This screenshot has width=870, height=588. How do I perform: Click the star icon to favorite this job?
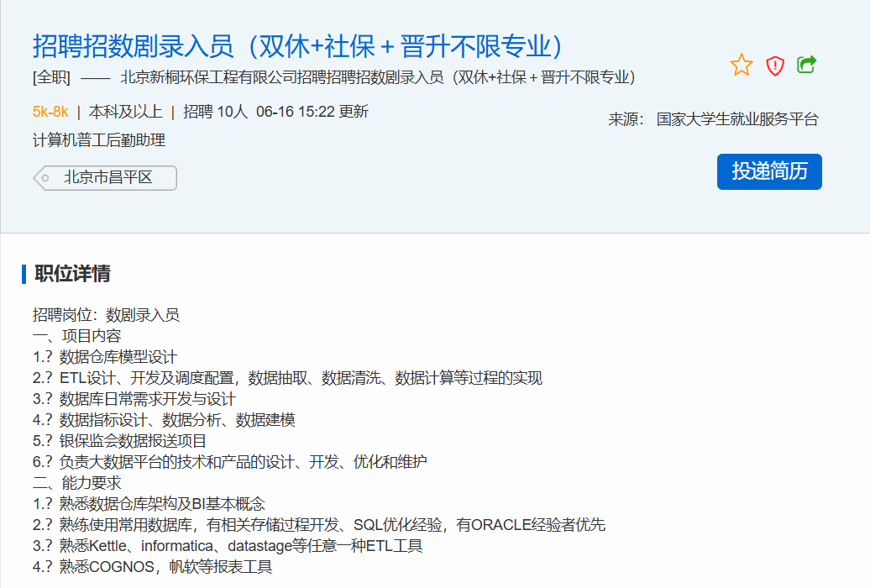pos(742,65)
